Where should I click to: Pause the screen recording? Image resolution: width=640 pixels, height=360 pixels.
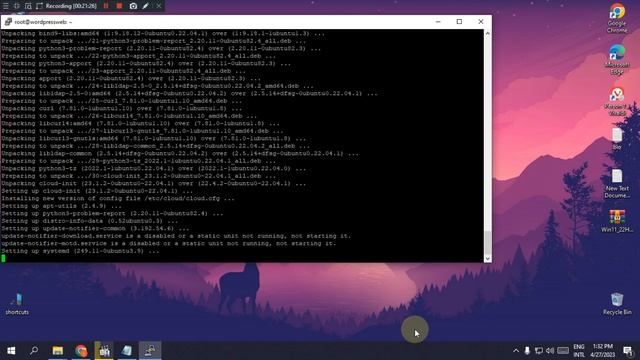106,6
